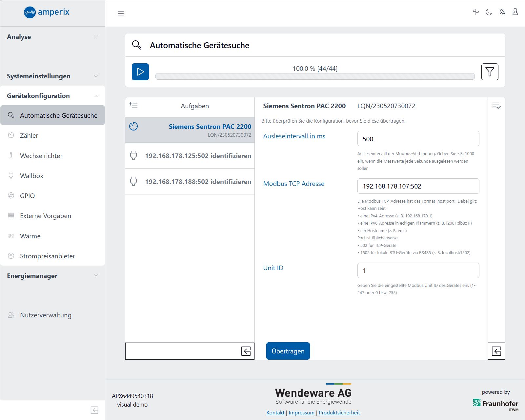
Task: Toggle dark mode moon icon
Action: click(x=489, y=12)
